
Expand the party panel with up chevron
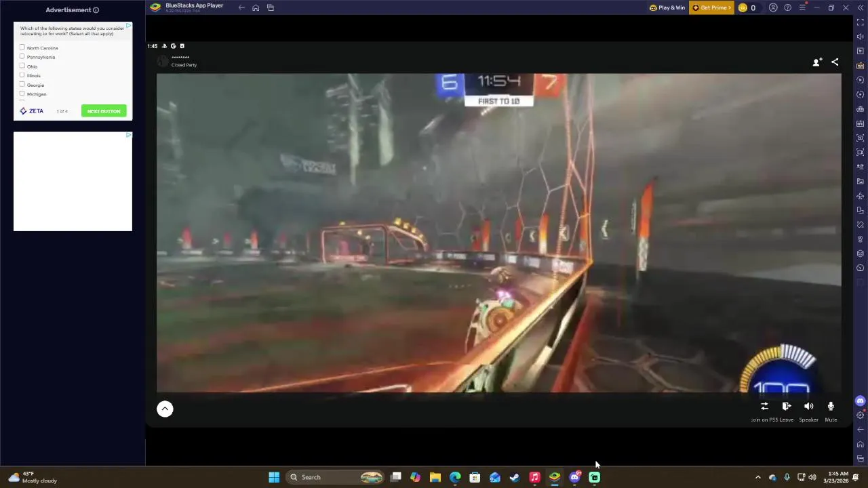click(x=165, y=409)
